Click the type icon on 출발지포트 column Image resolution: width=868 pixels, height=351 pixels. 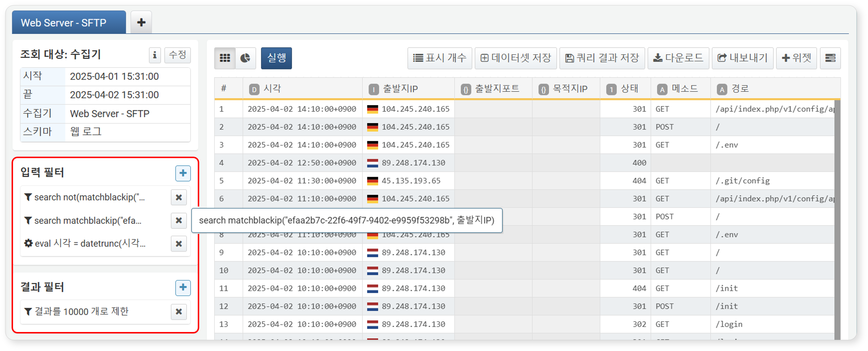click(466, 89)
